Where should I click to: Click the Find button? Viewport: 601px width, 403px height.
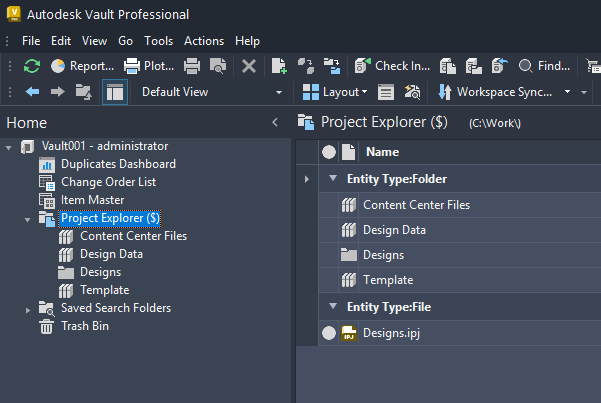tap(545, 66)
